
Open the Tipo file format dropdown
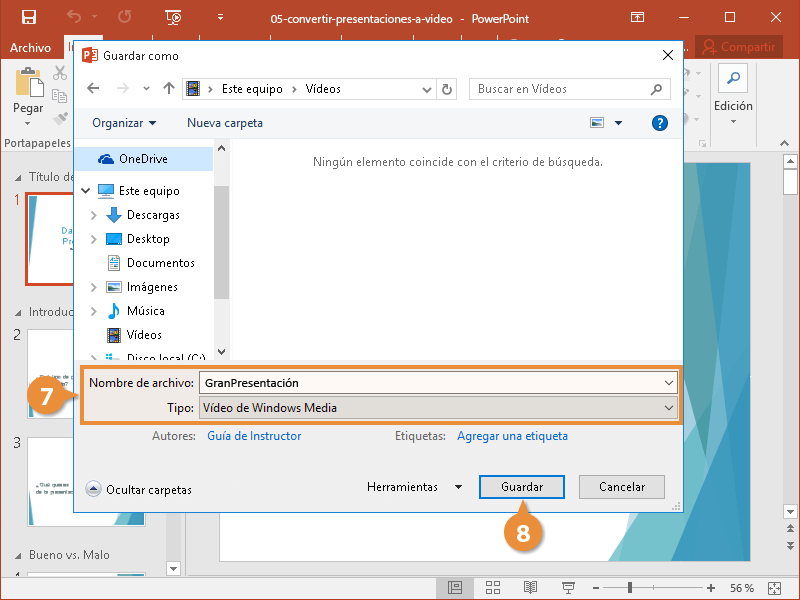coord(438,408)
